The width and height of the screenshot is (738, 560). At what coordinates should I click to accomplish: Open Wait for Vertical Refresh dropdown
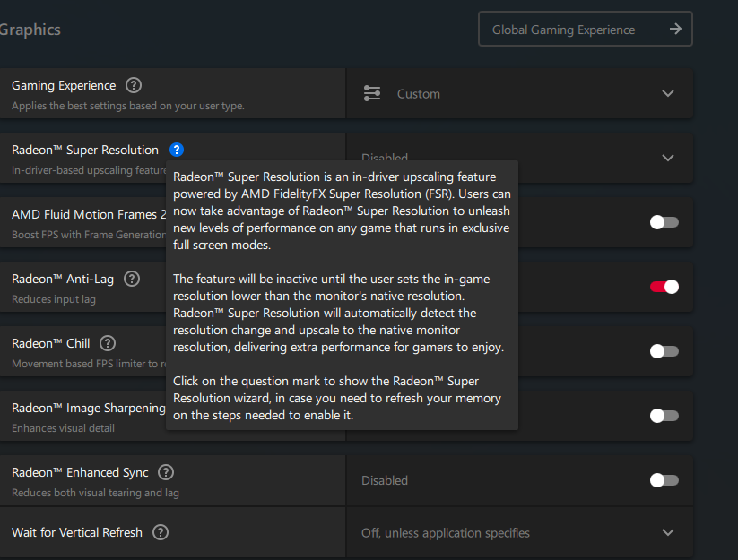point(519,533)
